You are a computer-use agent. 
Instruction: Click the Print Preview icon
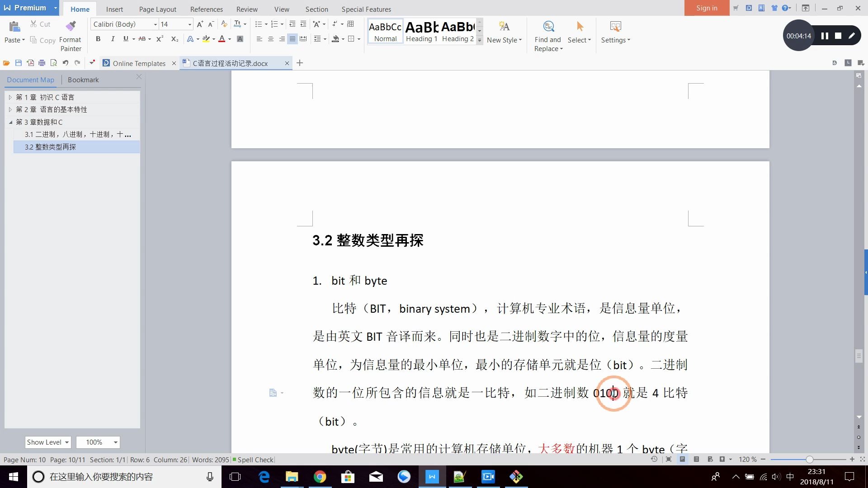53,63
